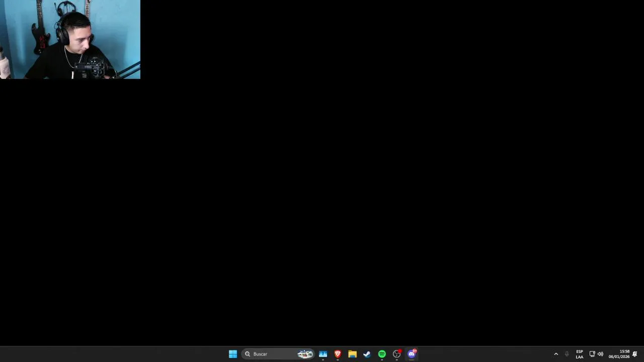Show hidden system tray icons
644x362 pixels.
click(556, 354)
